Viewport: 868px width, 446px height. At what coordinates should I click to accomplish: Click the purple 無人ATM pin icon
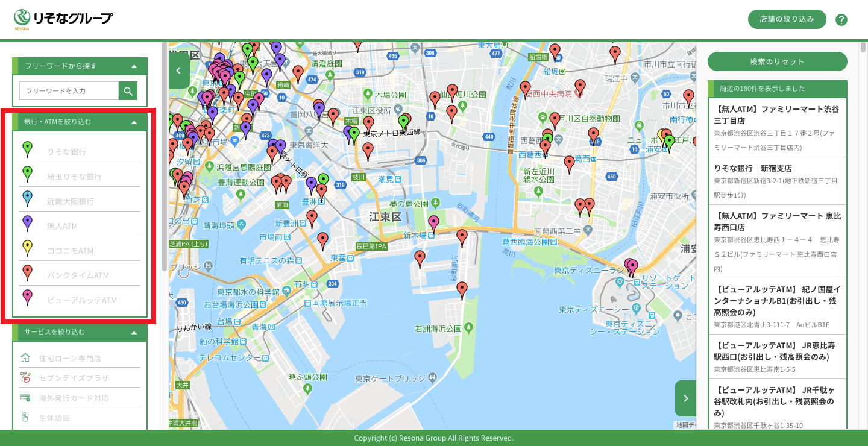coord(27,223)
